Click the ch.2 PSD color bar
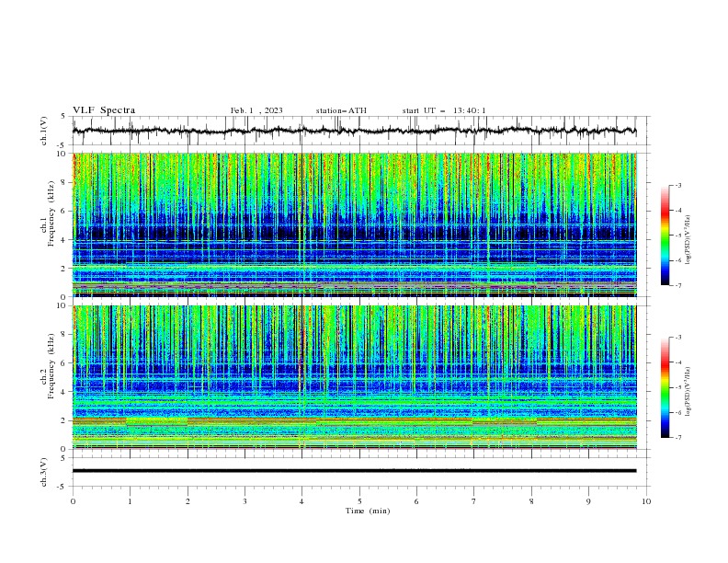This screenshot has width=728, height=563. pos(665,387)
